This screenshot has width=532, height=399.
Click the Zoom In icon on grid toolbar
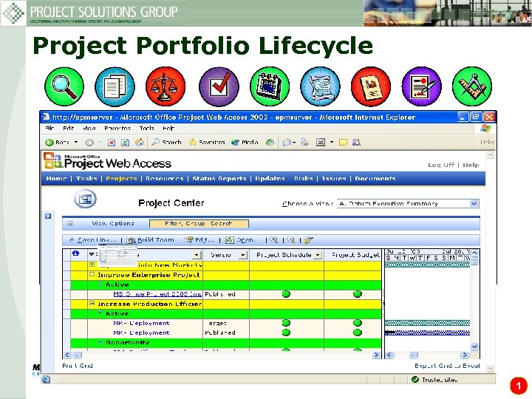point(274,240)
